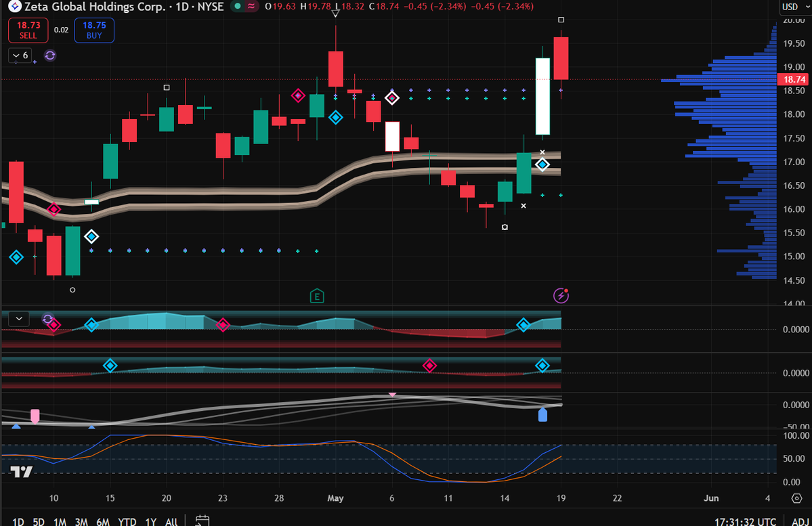Screen dimensions: 812x526
Task: Click the 18.73 SELL button
Action: [x=28, y=30]
